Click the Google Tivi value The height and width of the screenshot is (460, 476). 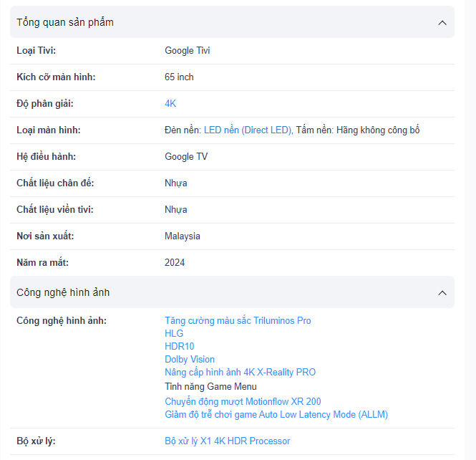188,51
